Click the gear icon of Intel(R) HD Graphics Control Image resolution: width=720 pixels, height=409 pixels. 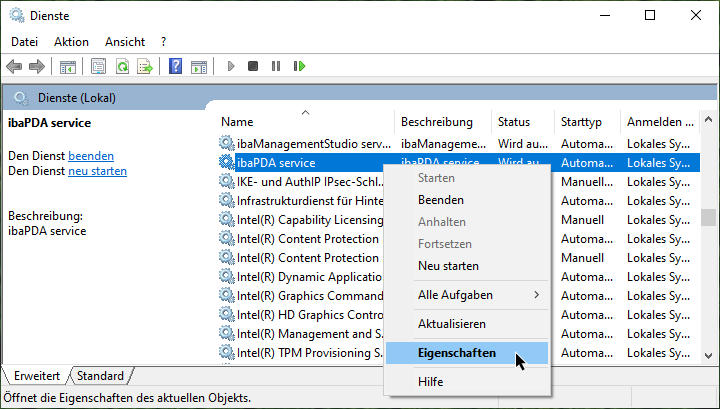[x=226, y=314]
